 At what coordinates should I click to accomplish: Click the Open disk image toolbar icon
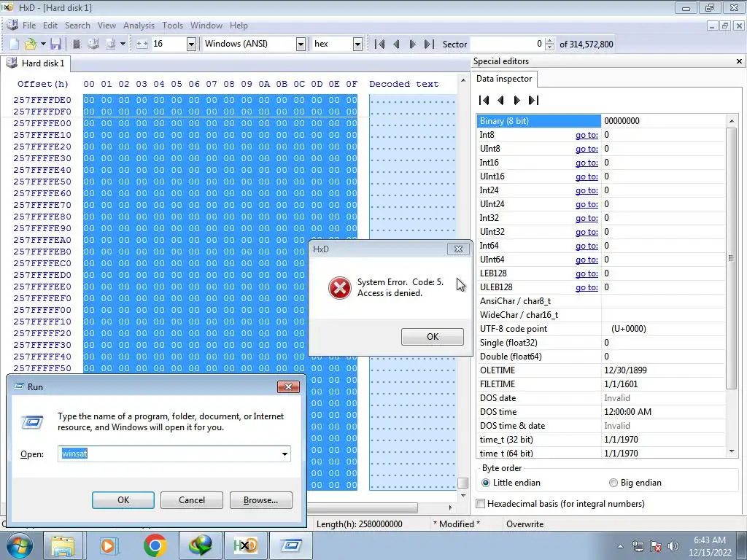pyautogui.click(x=111, y=44)
